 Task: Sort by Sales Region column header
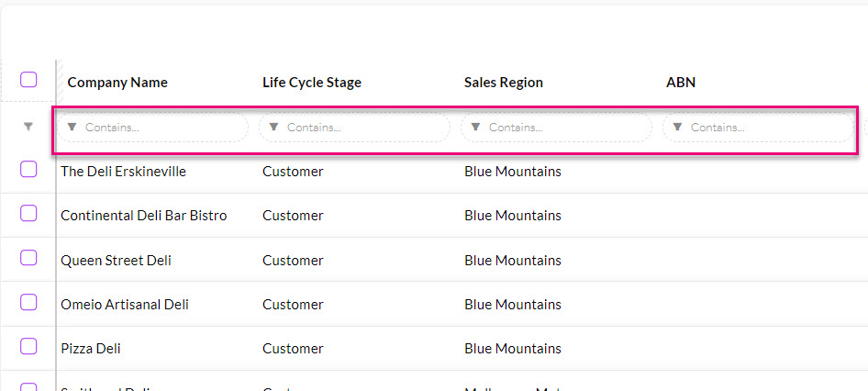tap(504, 83)
